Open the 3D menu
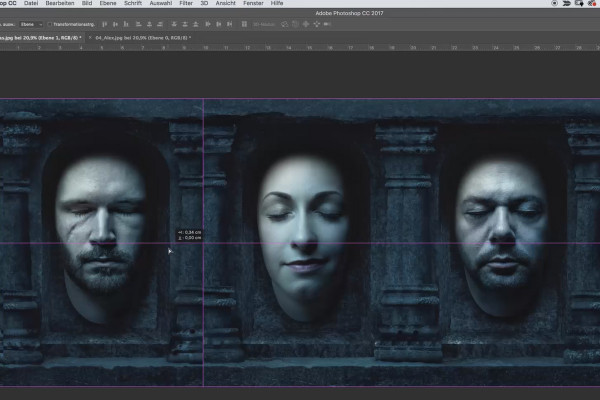The image size is (600, 400). pos(204,3)
